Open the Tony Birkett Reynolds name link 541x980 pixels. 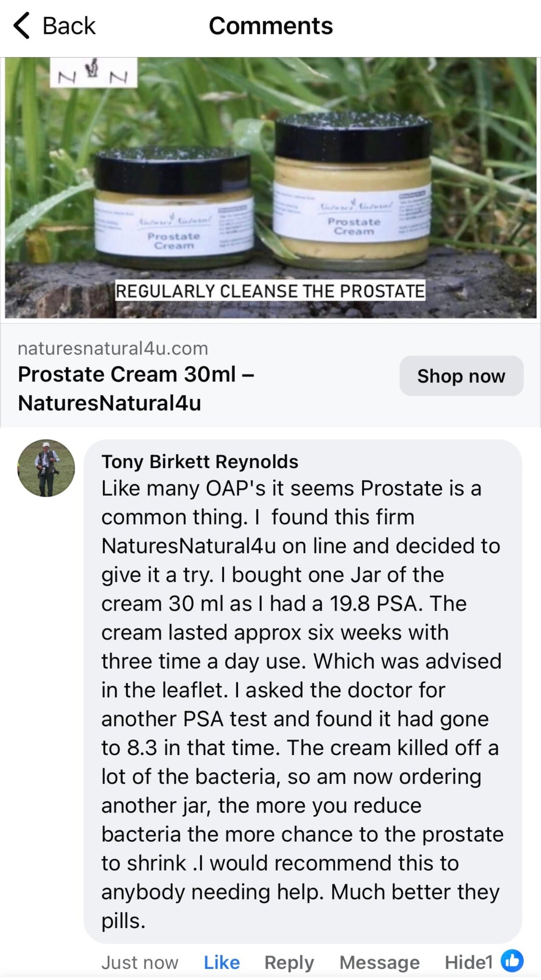click(x=200, y=462)
